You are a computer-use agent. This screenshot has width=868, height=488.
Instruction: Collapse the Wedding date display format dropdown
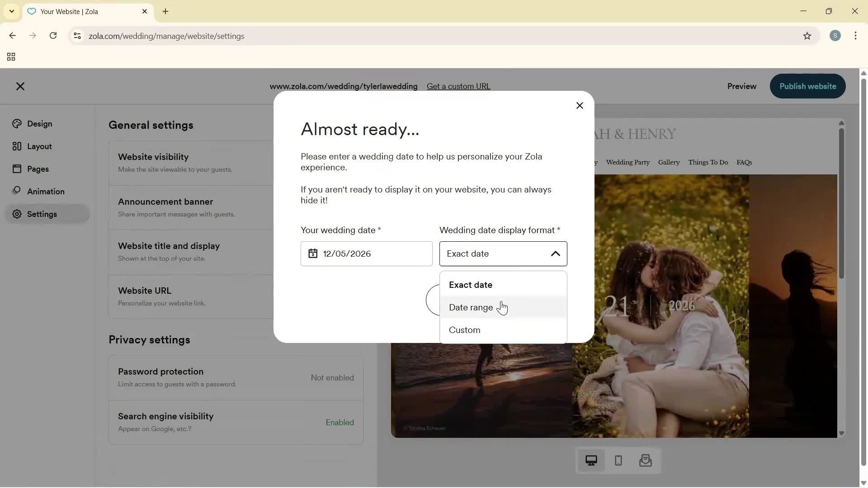point(555,253)
